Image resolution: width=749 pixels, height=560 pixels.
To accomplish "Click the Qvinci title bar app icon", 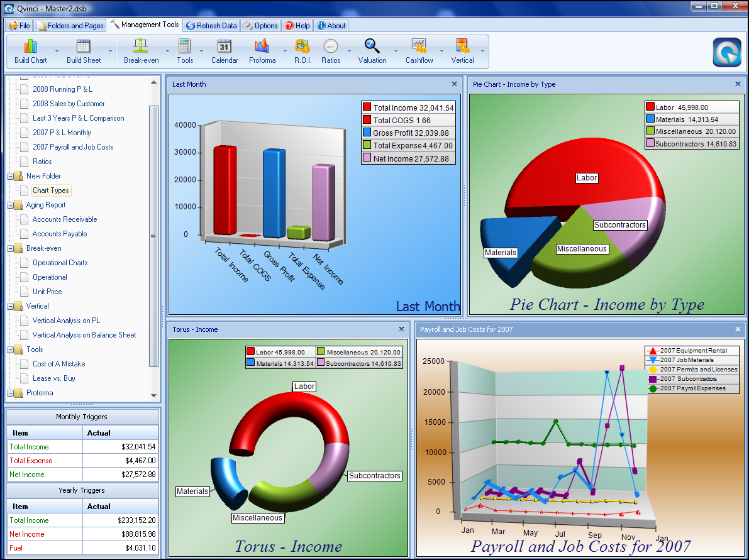I will [9, 8].
